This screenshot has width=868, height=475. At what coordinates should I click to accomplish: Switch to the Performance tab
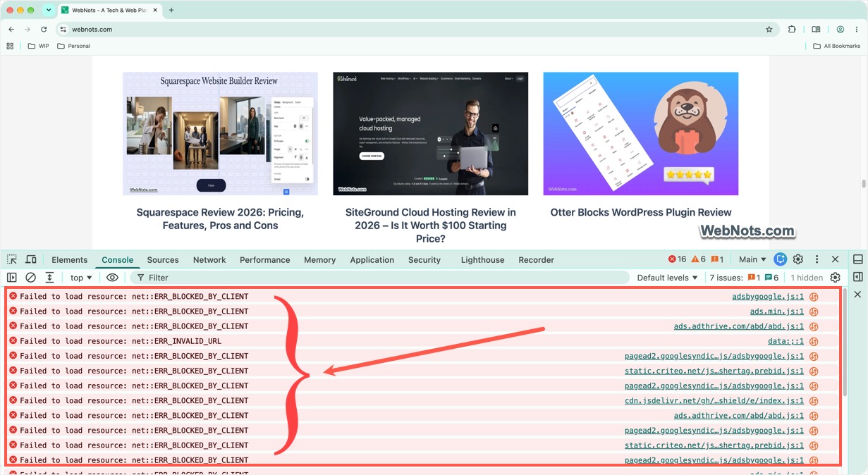pos(265,259)
